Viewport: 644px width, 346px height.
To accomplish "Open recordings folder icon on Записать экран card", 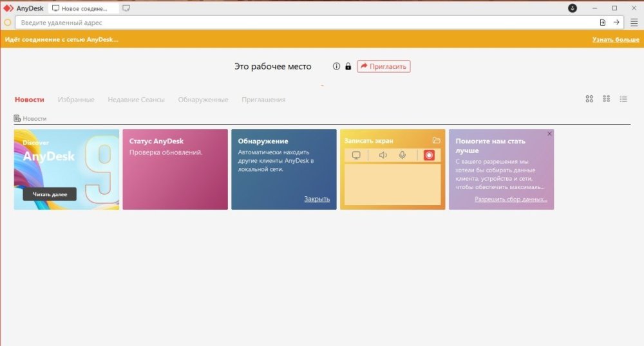I will point(436,141).
